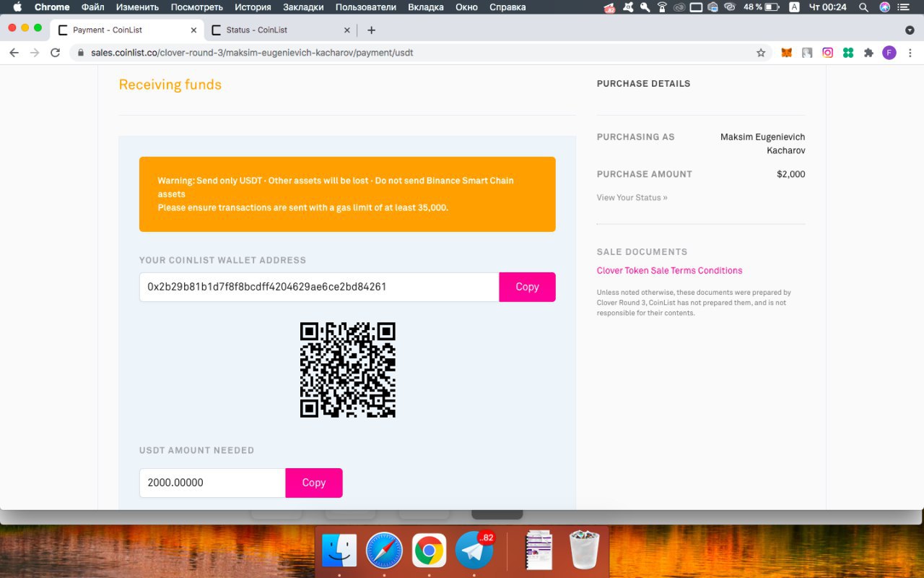Open the Закладки menu
Viewport: 924px width, 578px height.
[x=303, y=7]
